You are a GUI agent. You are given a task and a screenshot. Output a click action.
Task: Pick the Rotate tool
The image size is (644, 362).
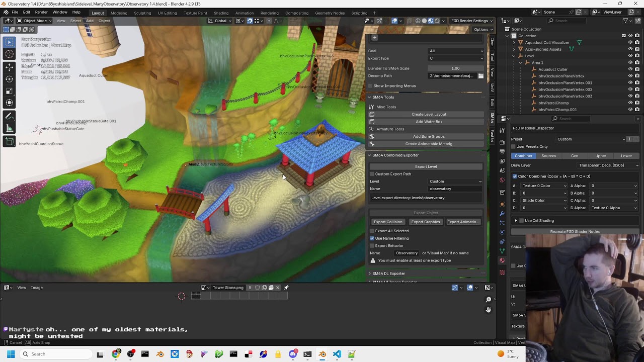coord(9,79)
